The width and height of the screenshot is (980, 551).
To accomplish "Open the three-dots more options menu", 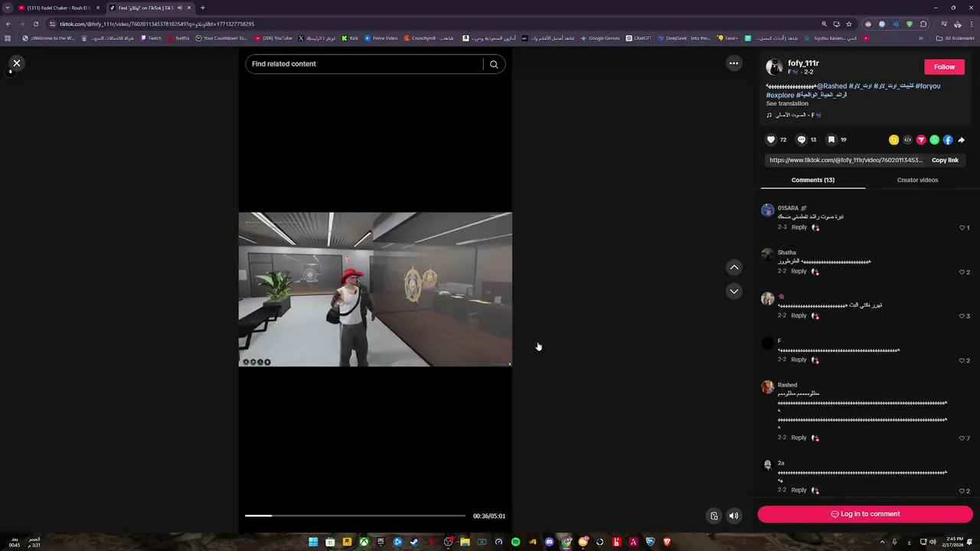I will (x=733, y=64).
